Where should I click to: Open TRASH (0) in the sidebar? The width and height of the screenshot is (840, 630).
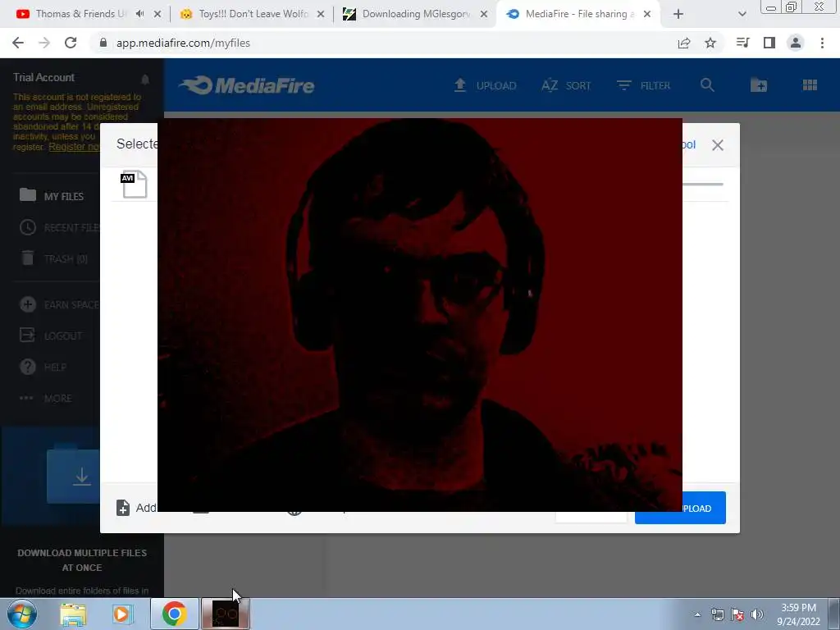[x=54, y=258]
